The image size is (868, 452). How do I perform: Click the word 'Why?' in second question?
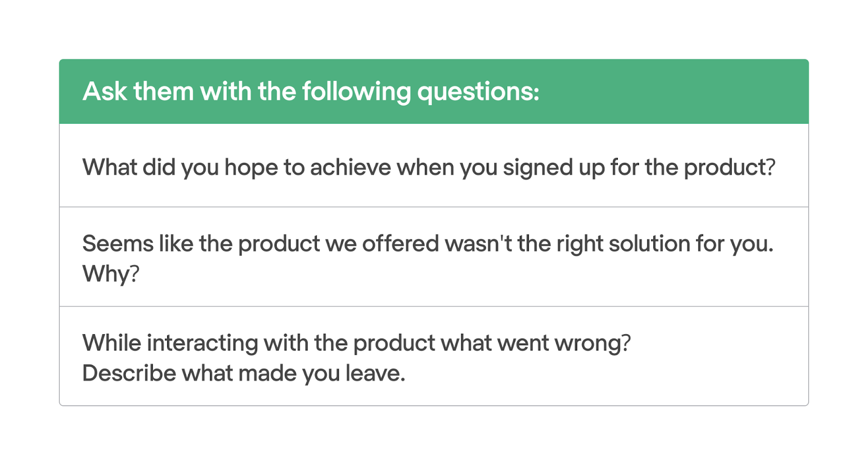111,274
